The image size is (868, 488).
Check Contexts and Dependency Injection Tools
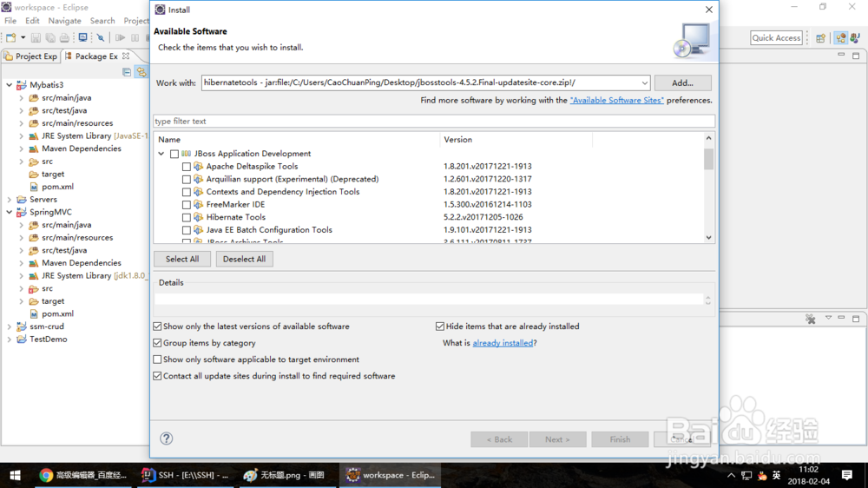pyautogui.click(x=187, y=192)
